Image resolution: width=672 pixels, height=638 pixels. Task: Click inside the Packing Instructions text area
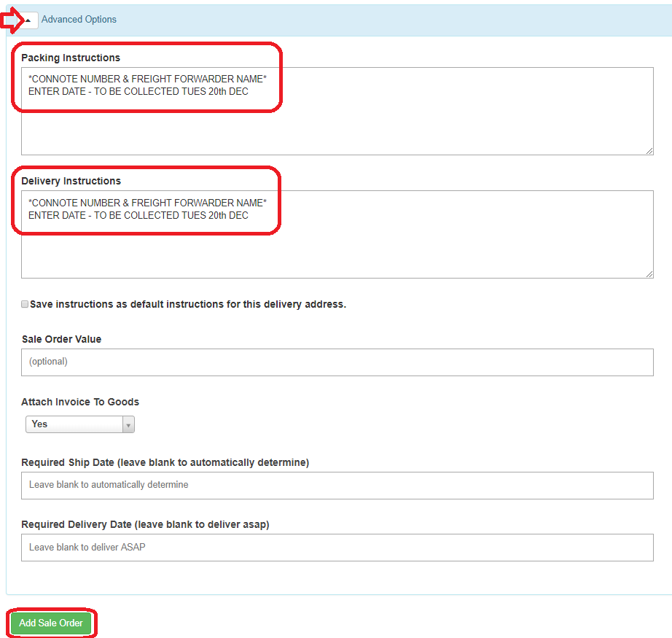[x=337, y=111]
